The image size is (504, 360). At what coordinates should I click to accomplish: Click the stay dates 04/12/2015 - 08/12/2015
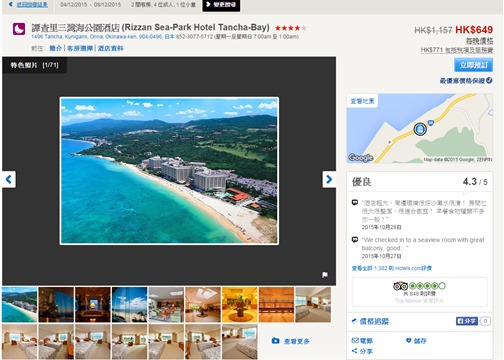(90, 5)
